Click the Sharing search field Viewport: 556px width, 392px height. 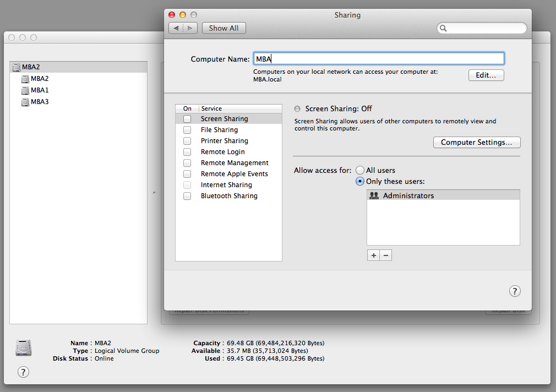click(x=482, y=28)
